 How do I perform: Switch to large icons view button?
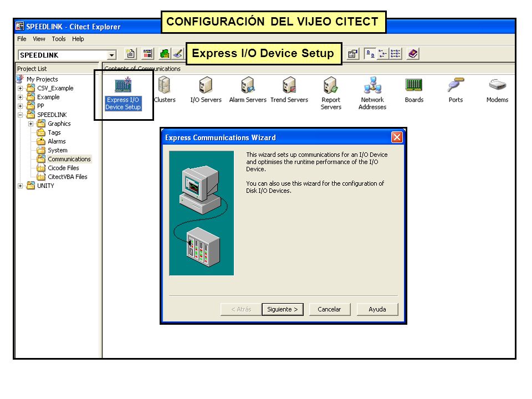pyautogui.click(x=370, y=54)
